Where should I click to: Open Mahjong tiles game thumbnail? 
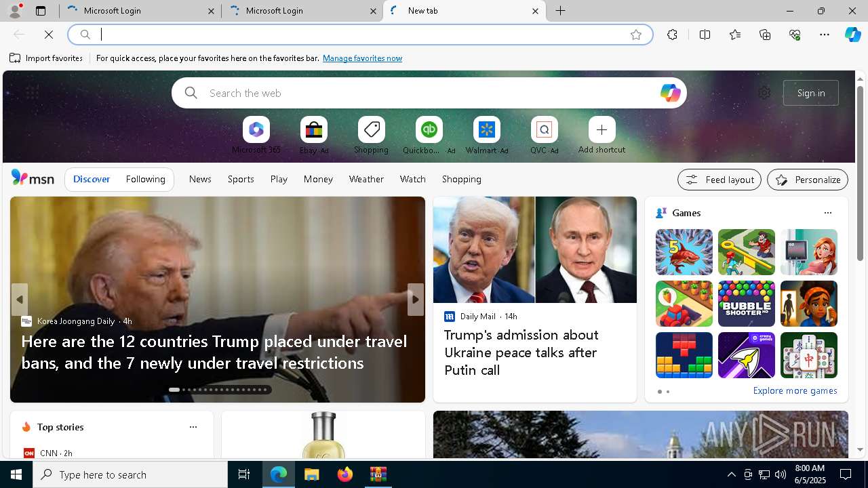[809, 355]
